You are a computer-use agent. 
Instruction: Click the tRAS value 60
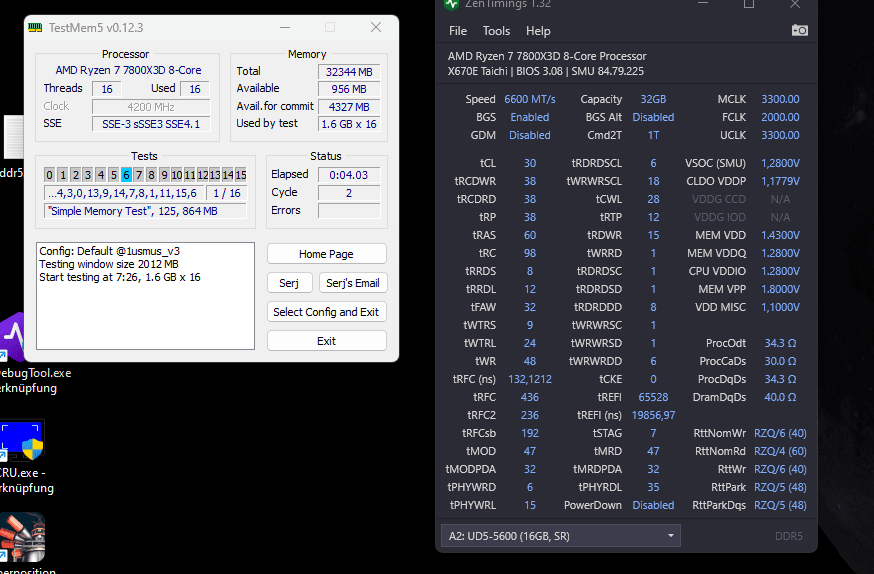530,235
